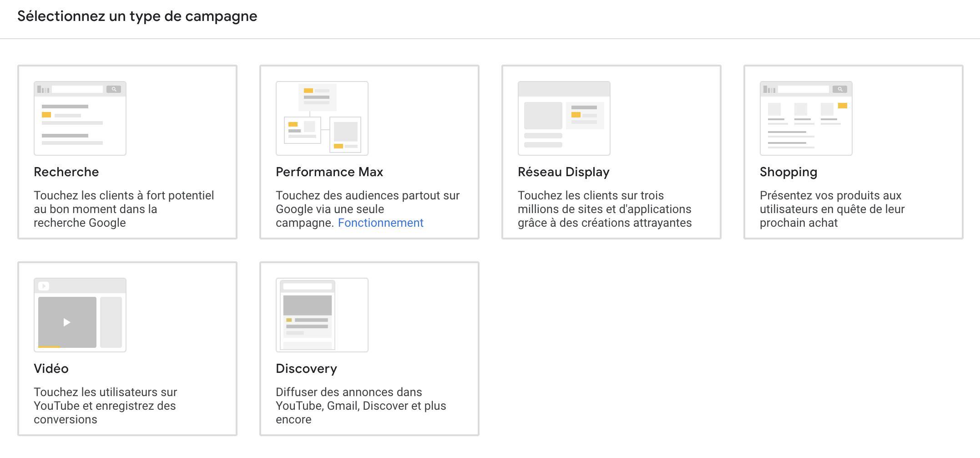The width and height of the screenshot is (980, 458).
Task: Open the Fonctionnement link
Action: pos(380,223)
